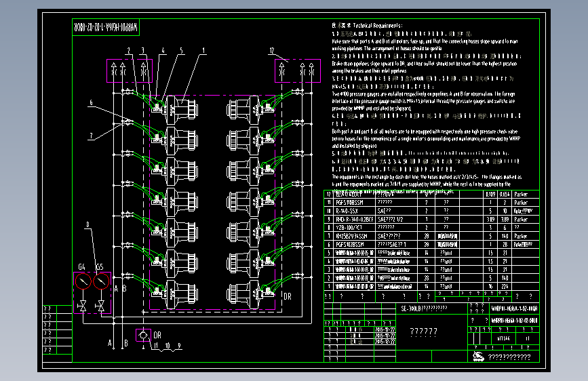Image resolution: width=588 pixels, height=381 pixels.
Task: Click the left magenta dashed manifold box at the top
Action: [x=130, y=71]
